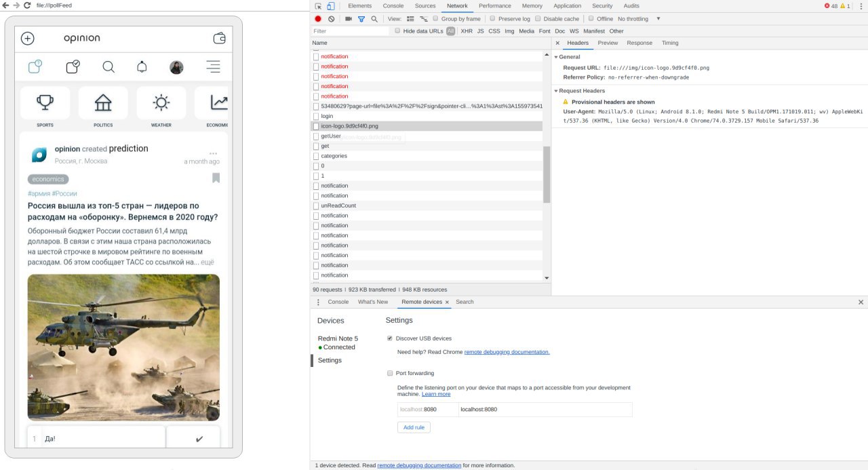Select Redmi Note 5 device
The height and width of the screenshot is (470, 868).
[338, 338]
